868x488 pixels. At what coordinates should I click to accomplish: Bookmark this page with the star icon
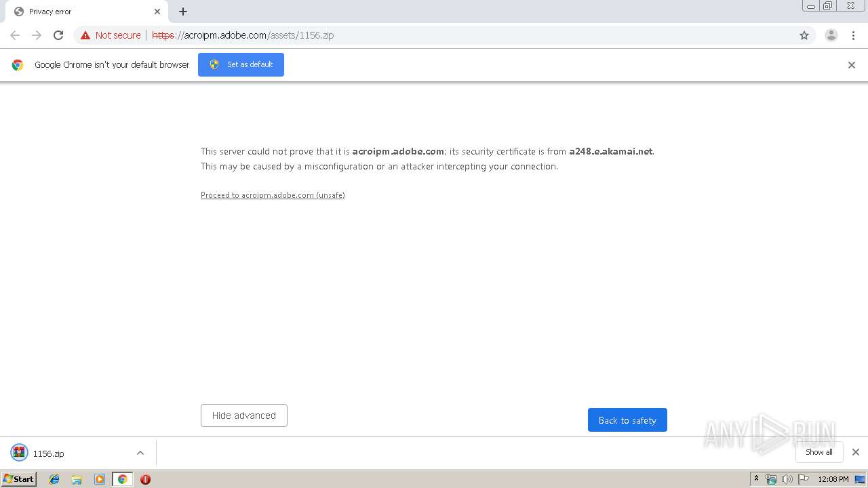click(x=804, y=35)
